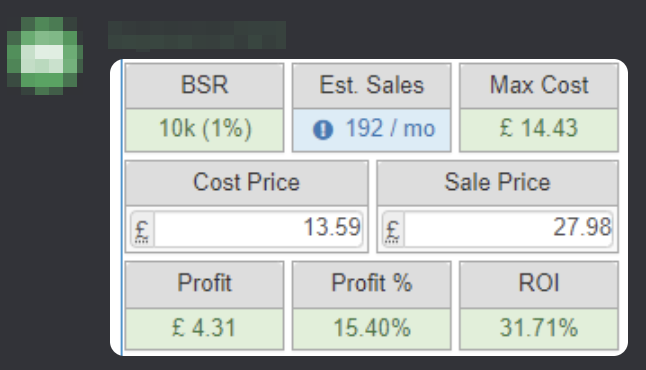Click the £ 4.31 profit value
The width and height of the screenshot is (646, 370).
[204, 329]
